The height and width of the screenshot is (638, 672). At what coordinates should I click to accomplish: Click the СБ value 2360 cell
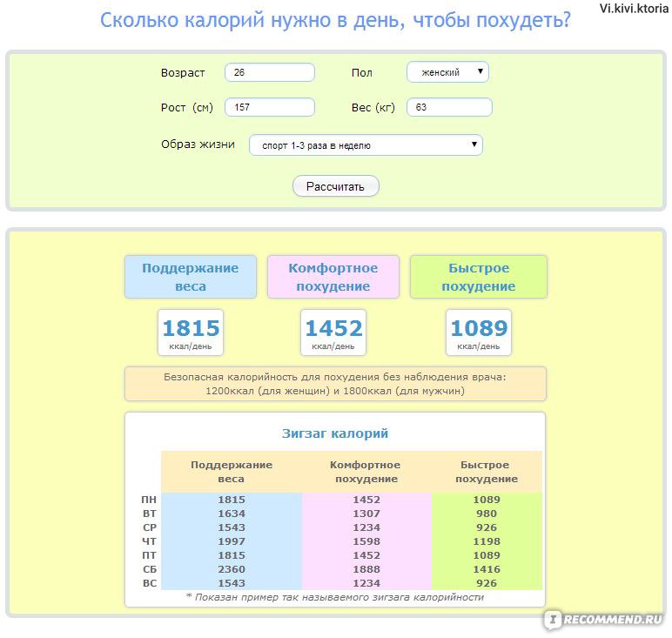(232, 569)
